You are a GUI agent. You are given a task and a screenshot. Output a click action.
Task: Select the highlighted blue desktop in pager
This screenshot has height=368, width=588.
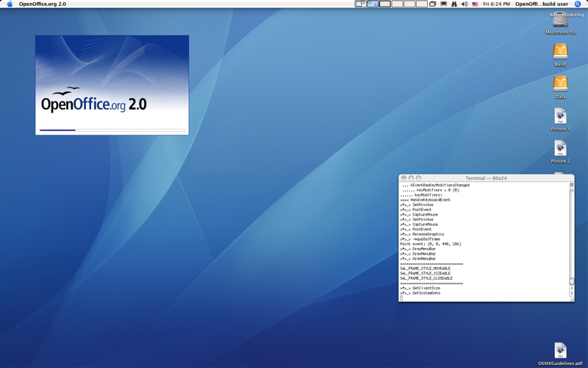pos(373,4)
